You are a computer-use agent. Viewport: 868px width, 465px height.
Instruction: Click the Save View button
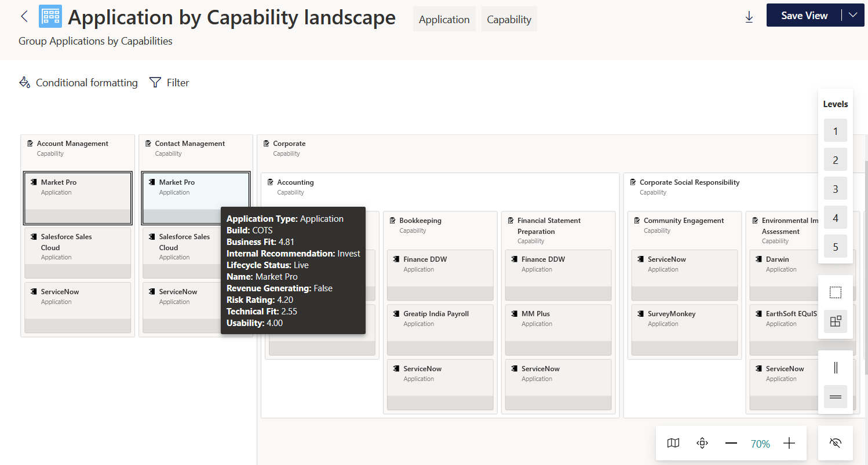click(804, 16)
